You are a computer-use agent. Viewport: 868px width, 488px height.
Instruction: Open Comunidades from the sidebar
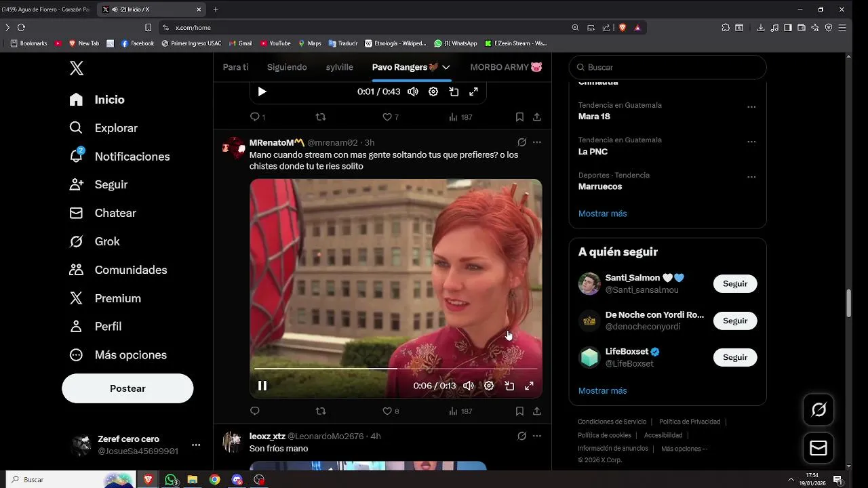[x=118, y=270]
